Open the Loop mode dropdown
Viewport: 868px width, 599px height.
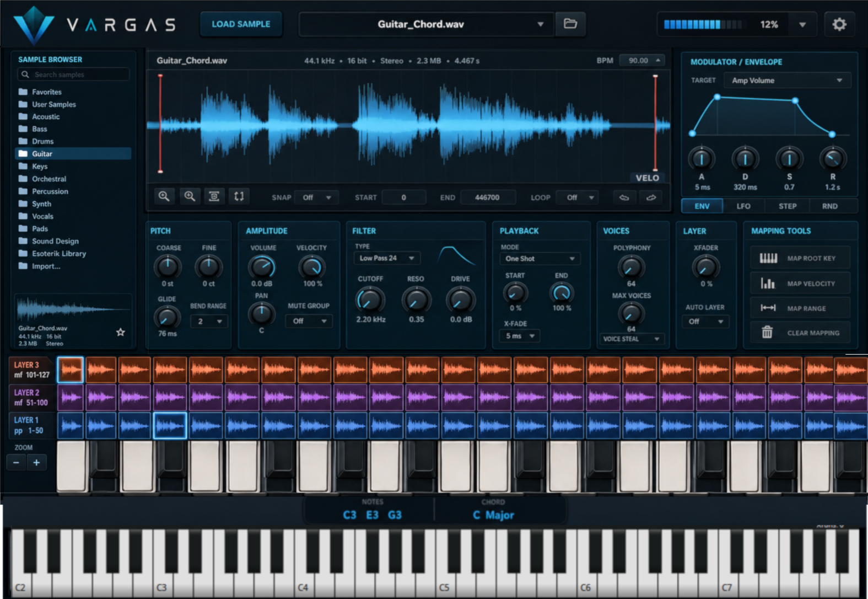coord(578,197)
